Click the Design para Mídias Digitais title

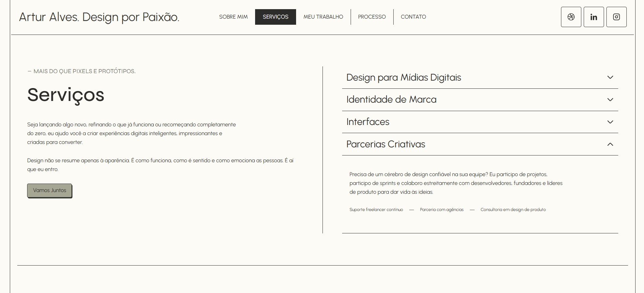pyautogui.click(x=403, y=78)
